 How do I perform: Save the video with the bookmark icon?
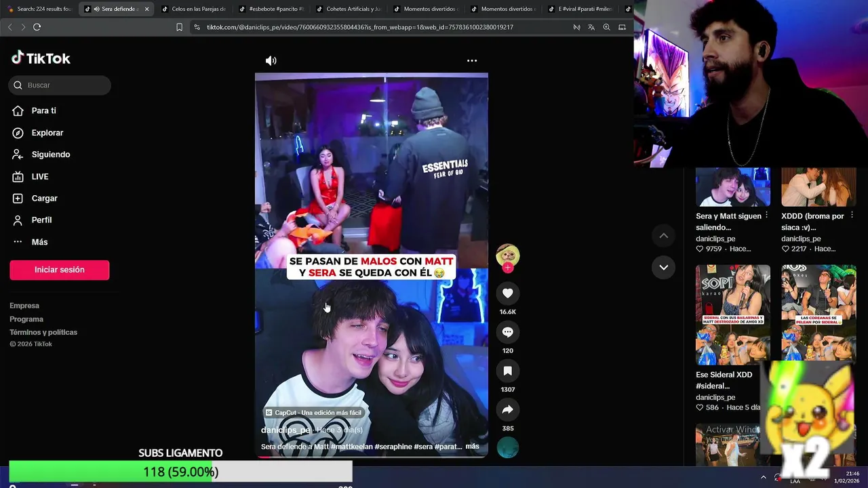pyautogui.click(x=507, y=371)
